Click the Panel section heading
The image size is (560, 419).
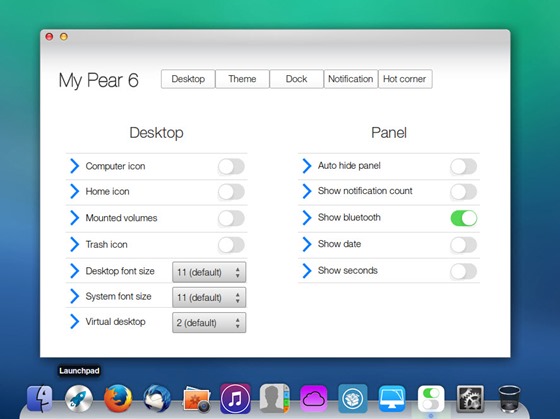tap(389, 133)
